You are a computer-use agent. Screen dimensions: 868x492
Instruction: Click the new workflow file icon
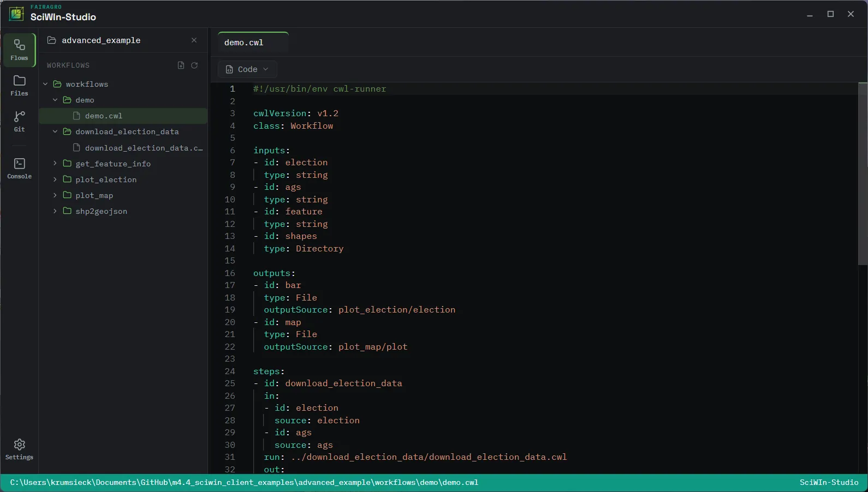(181, 65)
